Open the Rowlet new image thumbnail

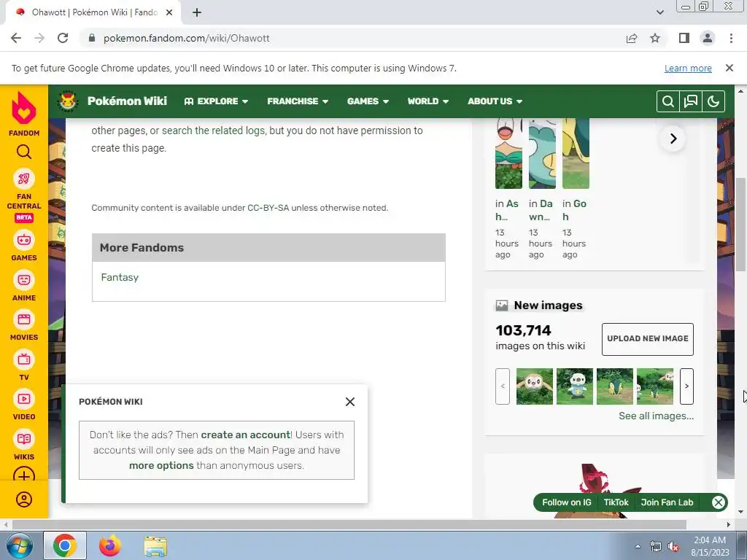[535, 386]
